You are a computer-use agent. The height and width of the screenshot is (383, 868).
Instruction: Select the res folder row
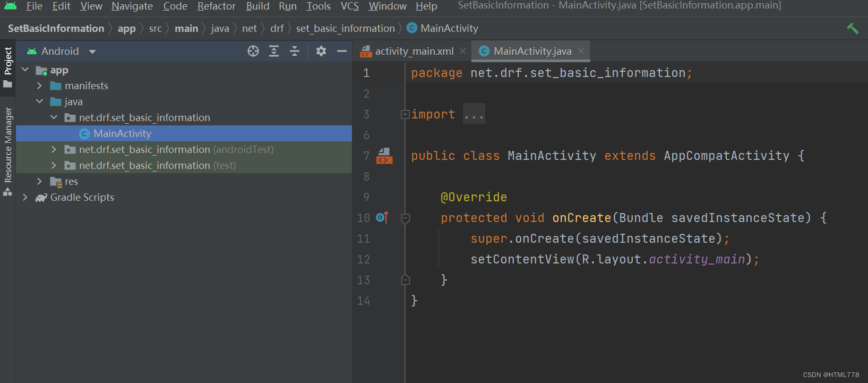tap(184, 181)
